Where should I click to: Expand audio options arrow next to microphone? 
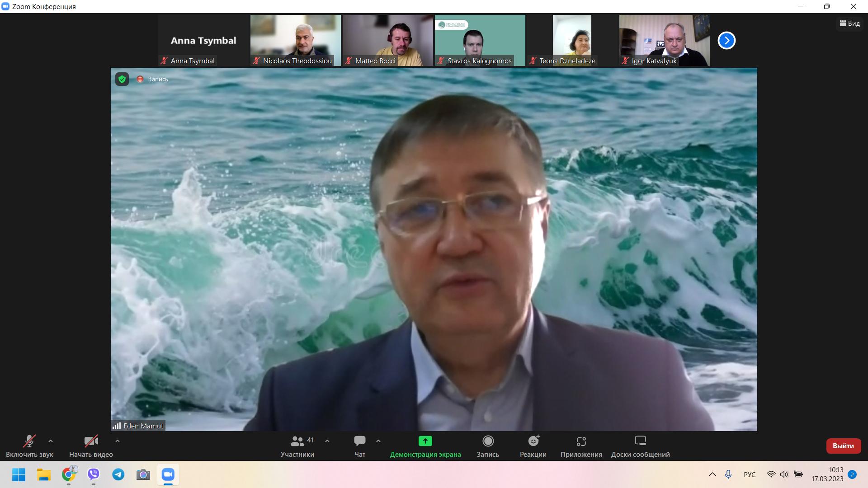click(x=51, y=441)
